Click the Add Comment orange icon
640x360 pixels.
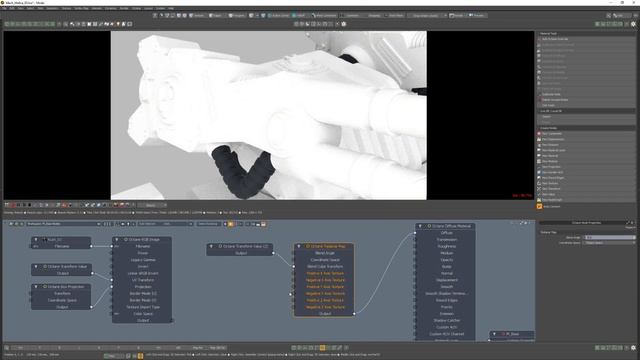pos(539,207)
